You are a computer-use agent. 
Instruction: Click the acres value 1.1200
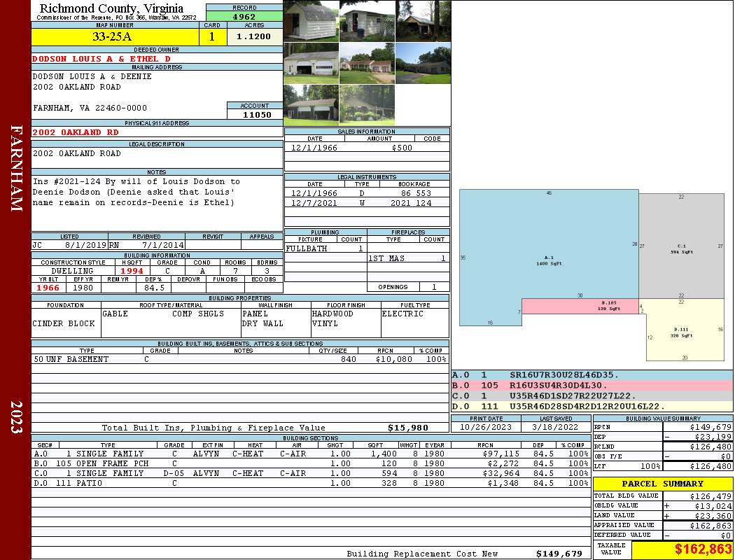253,37
